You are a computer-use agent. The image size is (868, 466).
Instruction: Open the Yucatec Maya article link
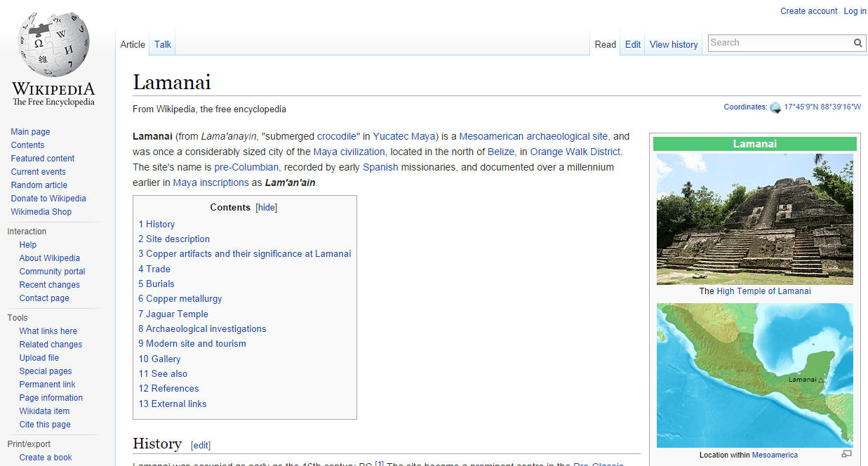[x=404, y=136]
